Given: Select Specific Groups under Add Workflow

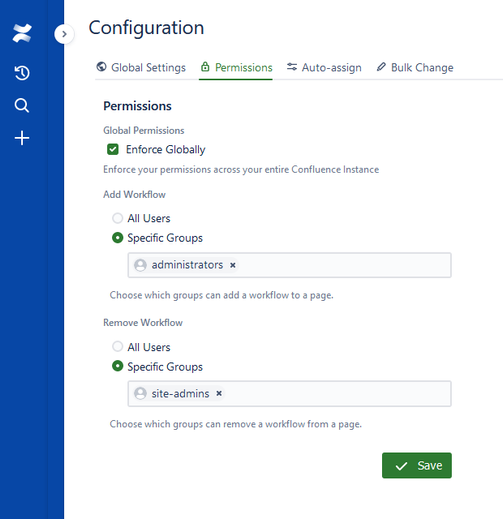Looking at the screenshot, I should [x=117, y=238].
